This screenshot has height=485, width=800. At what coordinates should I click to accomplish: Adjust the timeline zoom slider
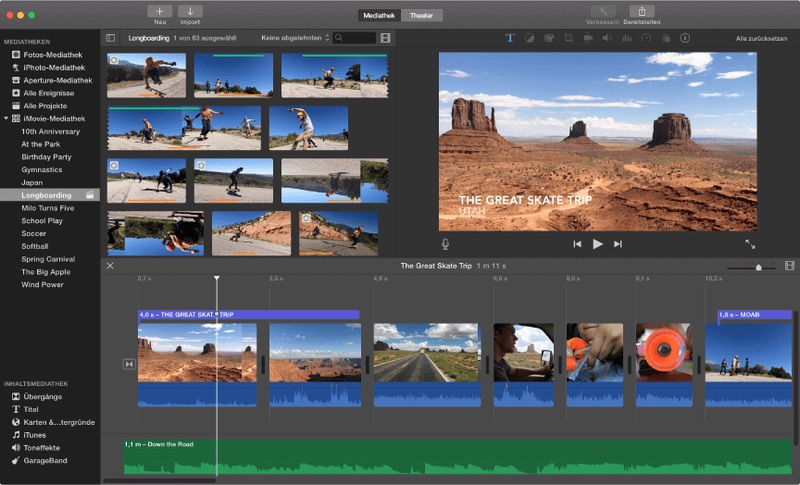pos(758,267)
